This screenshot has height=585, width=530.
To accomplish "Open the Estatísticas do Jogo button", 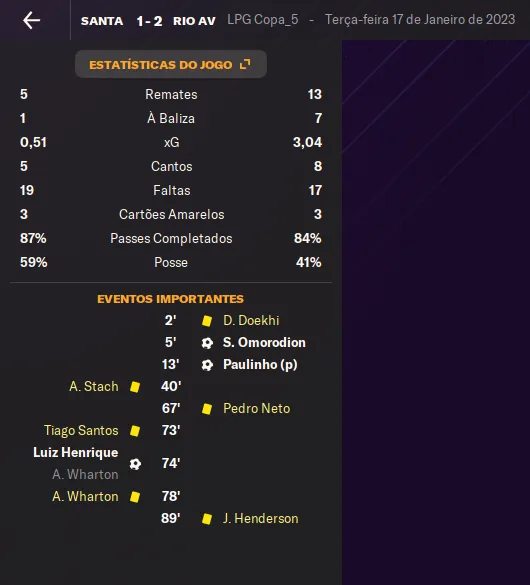I will pos(171,64).
